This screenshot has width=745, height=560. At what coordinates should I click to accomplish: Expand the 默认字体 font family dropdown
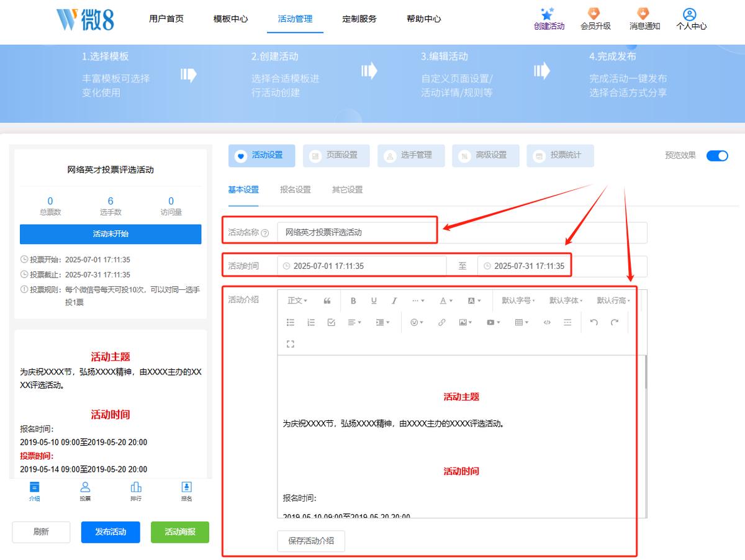click(566, 300)
